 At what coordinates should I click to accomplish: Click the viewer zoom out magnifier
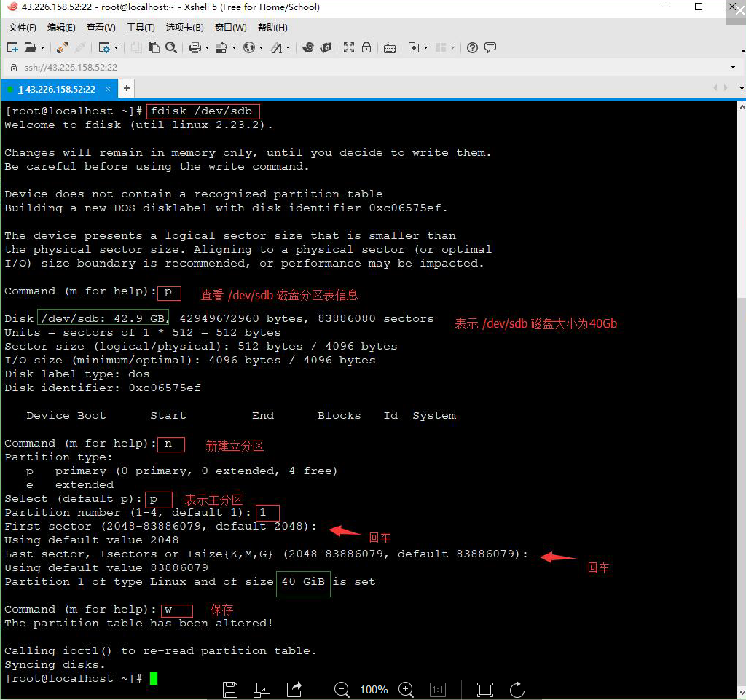click(x=342, y=690)
